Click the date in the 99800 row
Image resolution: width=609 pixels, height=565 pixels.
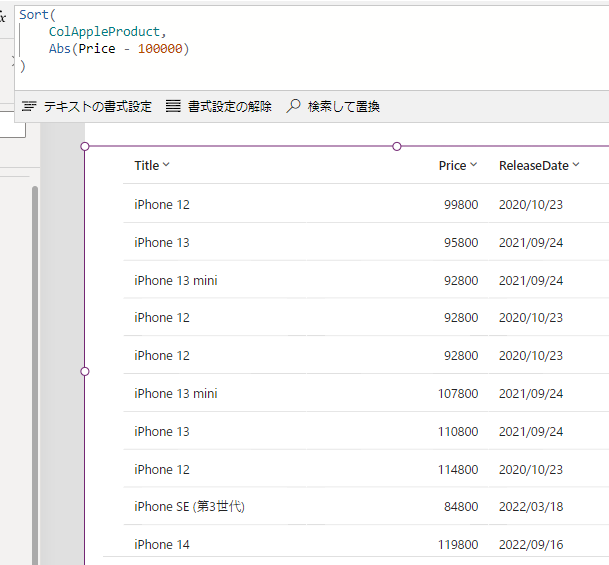point(531,204)
